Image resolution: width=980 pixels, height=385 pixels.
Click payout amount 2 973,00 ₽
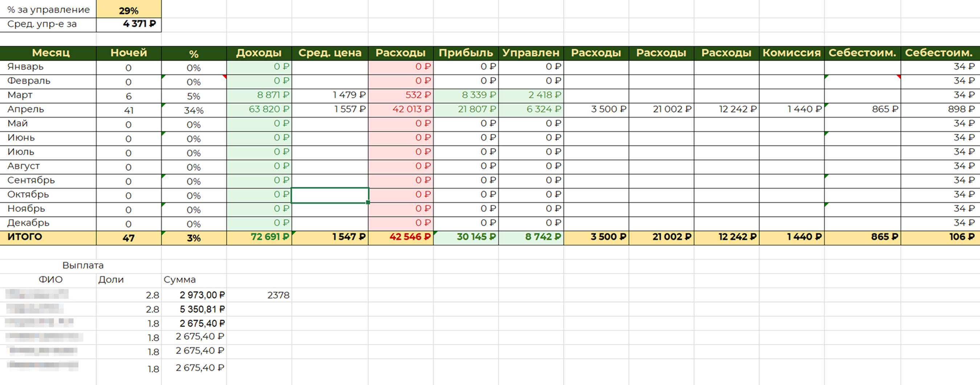click(194, 295)
